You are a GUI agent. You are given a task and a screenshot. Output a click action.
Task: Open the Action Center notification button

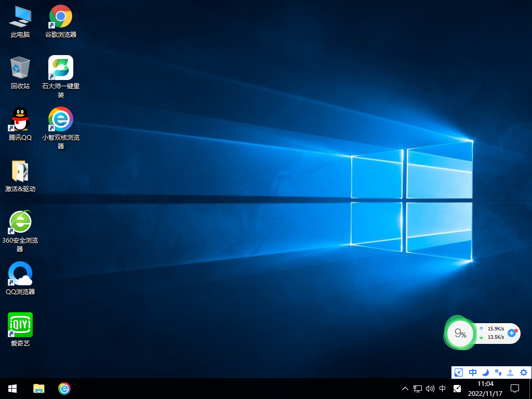click(514, 389)
